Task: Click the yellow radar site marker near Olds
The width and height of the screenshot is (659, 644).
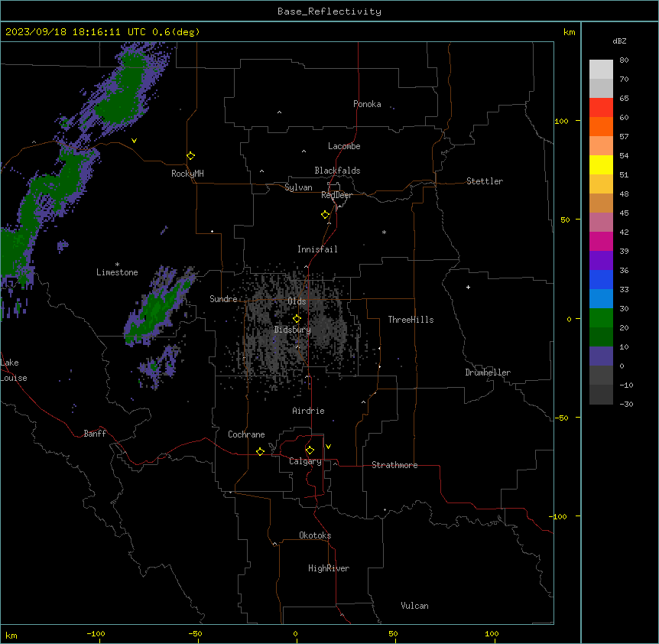Action: (x=297, y=319)
